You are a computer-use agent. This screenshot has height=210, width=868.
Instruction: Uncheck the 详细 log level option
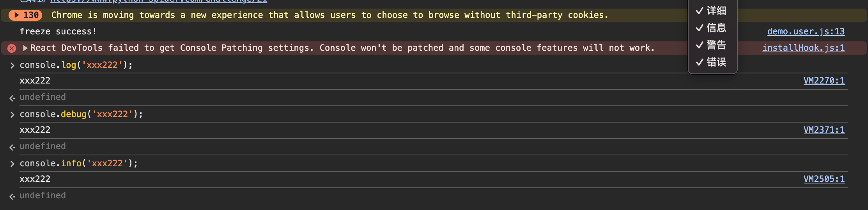(x=712, y=11)
